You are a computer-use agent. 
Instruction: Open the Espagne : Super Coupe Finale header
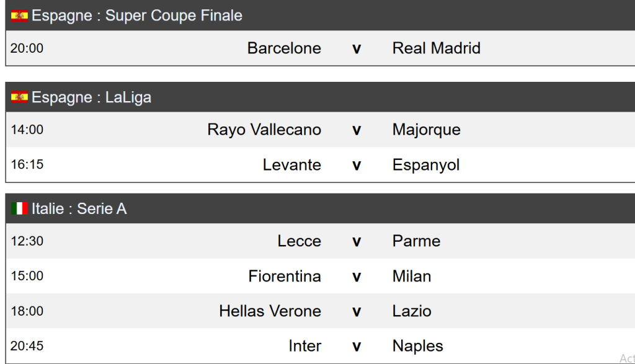(137, 16)
